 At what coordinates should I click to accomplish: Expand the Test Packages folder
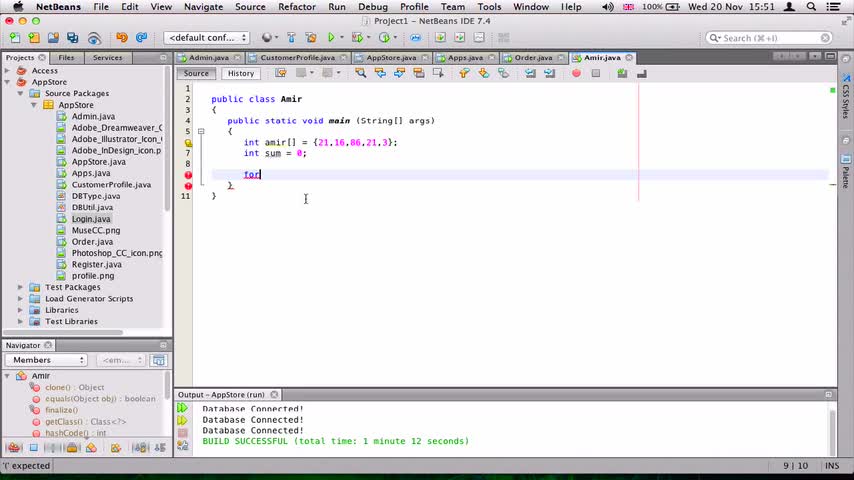[x=20, y=287]
